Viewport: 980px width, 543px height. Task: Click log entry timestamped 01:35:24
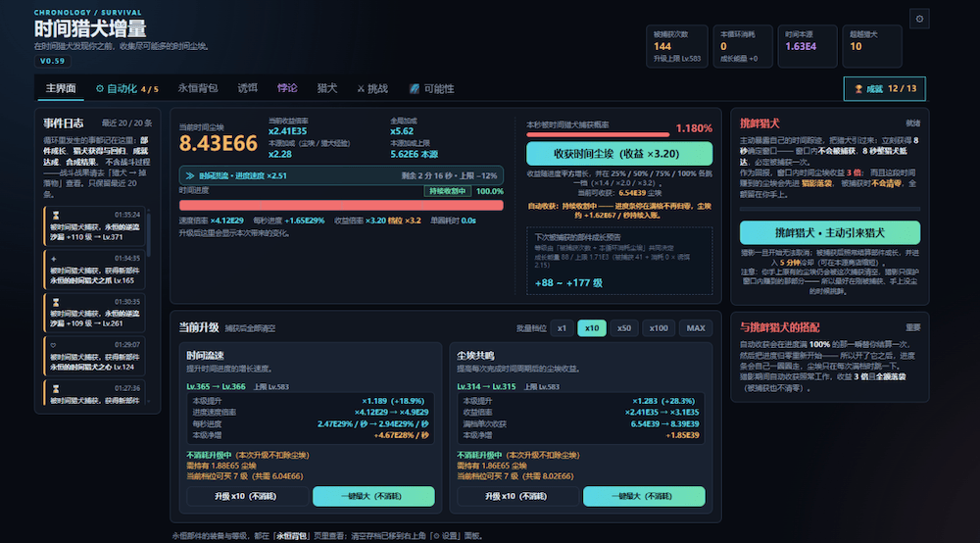pyautogui.click(x=94, y=226)
